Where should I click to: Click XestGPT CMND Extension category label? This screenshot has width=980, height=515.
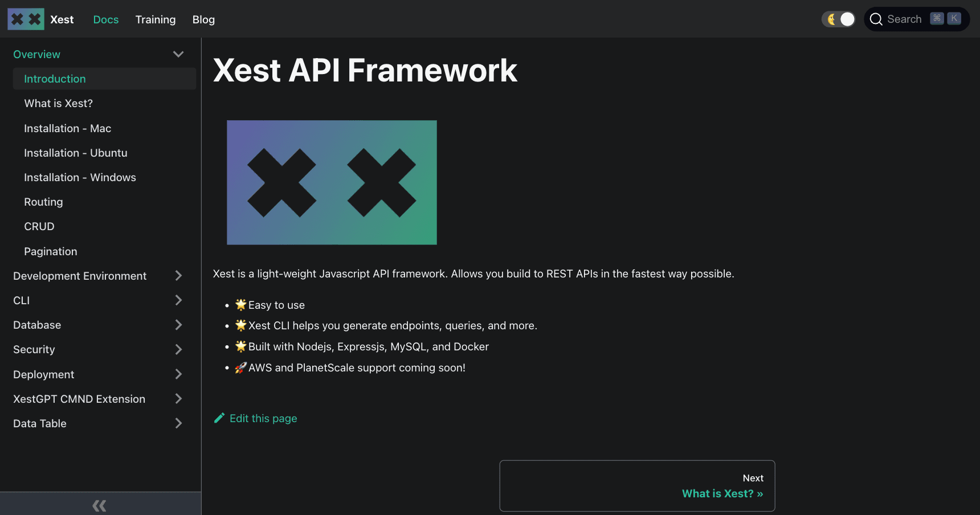[79, 399]
